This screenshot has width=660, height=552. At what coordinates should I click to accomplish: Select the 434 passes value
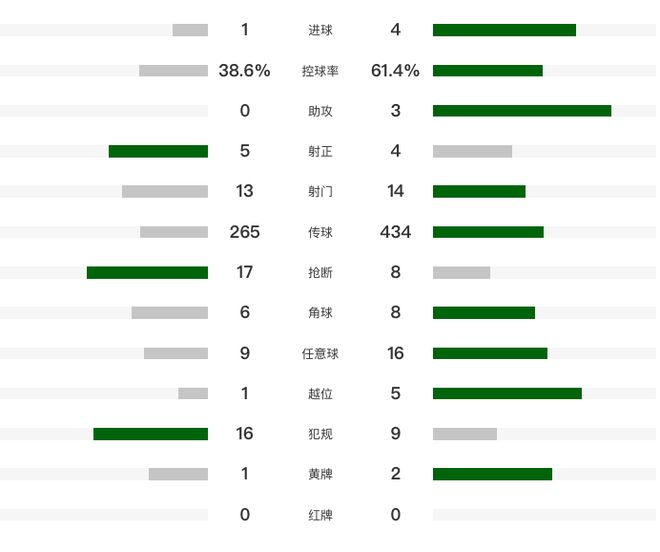tap(395, 232)
